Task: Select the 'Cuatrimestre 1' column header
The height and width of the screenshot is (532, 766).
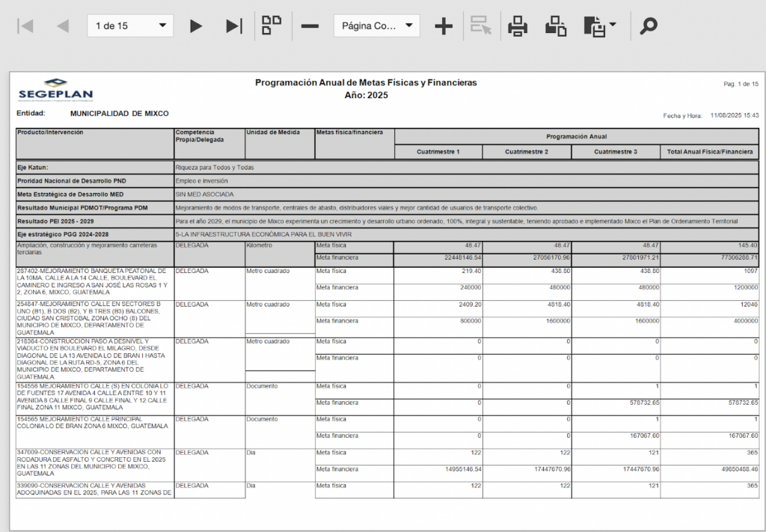Action: tap(438, 152)
